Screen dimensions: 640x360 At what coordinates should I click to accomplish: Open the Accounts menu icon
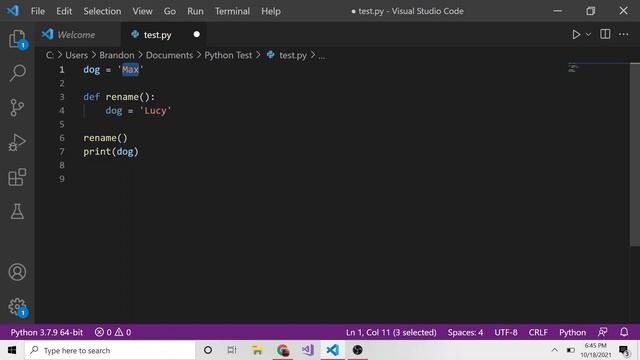click(x=17, y=272)
